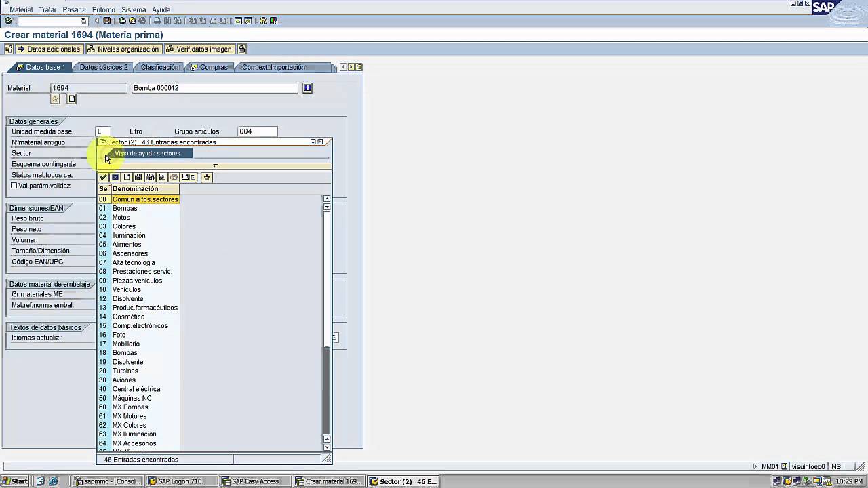Click the lock icon beside Verif.datos imagen
The image size is (868, 488).
(241, 49)
